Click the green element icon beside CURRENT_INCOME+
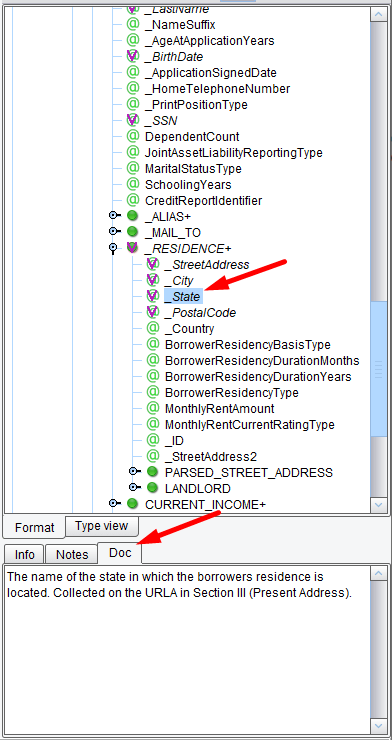This screenshot has height=740, width=392. point(133,504)
